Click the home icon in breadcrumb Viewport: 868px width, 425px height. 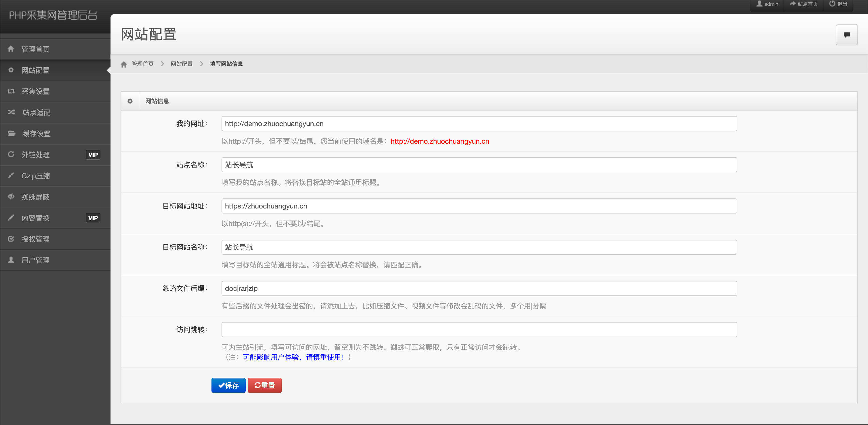[x=124, y=64]
